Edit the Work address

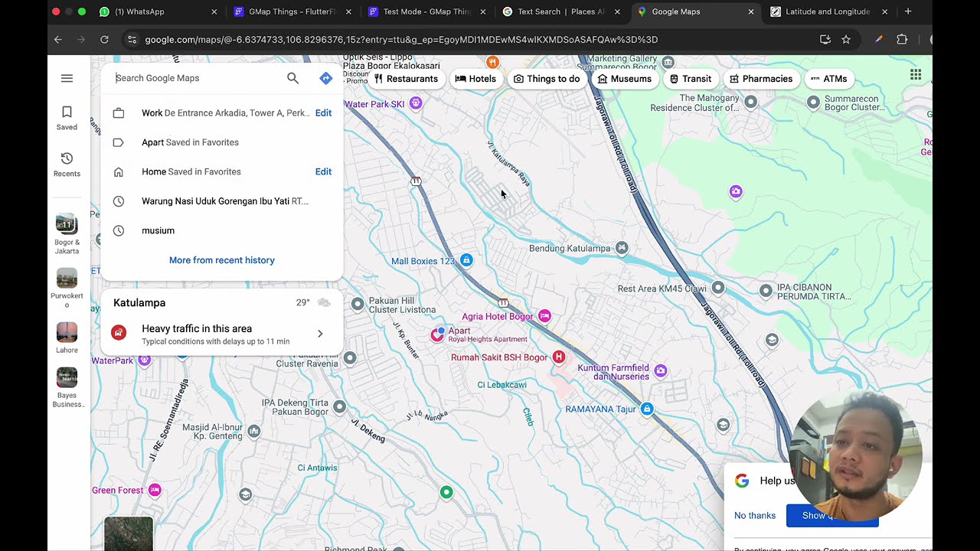(323, 113)
